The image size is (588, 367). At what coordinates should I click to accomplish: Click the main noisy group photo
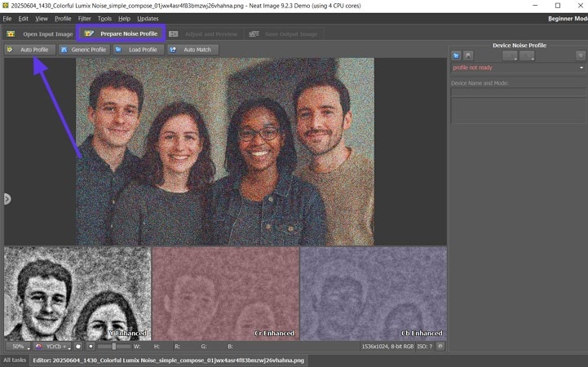[x=225, y=152]
